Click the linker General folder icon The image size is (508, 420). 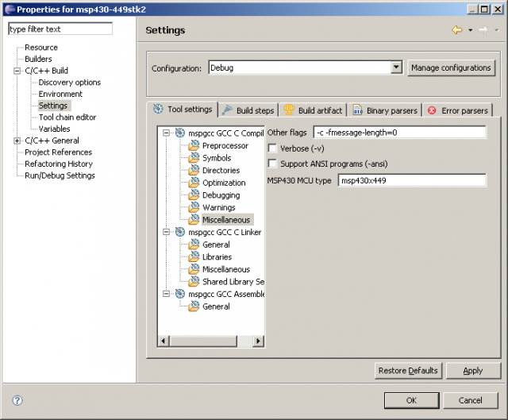(x=194, y=245)
